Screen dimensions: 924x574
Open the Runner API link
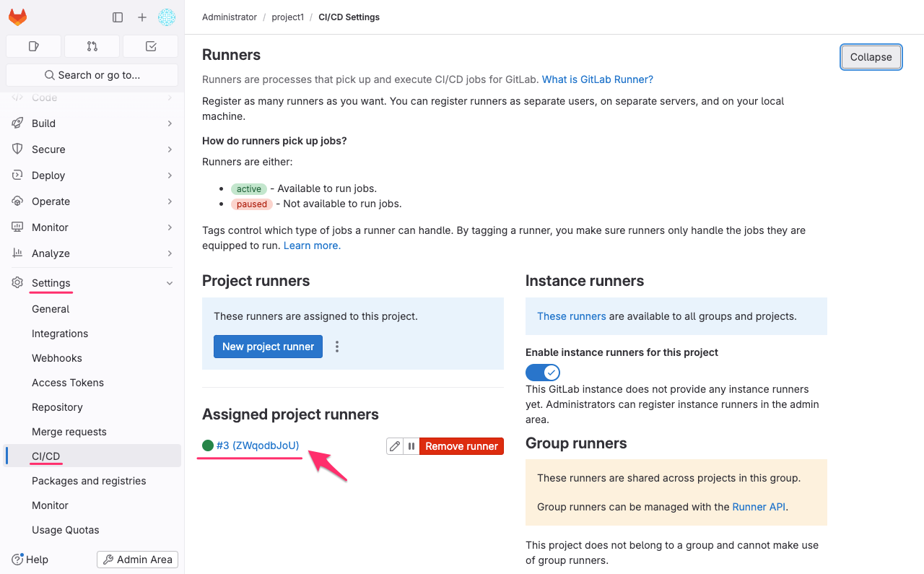click(759, 507)
